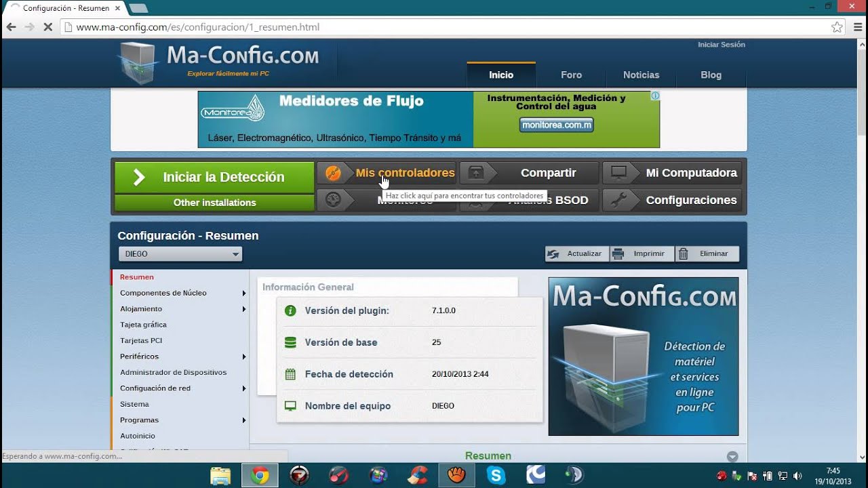Open Sistema in the sidebar

click(134, 405)
